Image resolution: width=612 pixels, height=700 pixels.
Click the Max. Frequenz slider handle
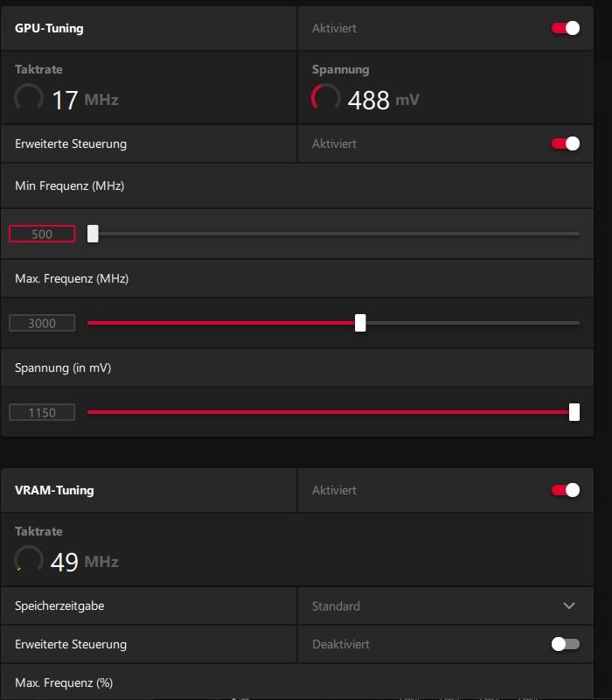coord(360,323)
